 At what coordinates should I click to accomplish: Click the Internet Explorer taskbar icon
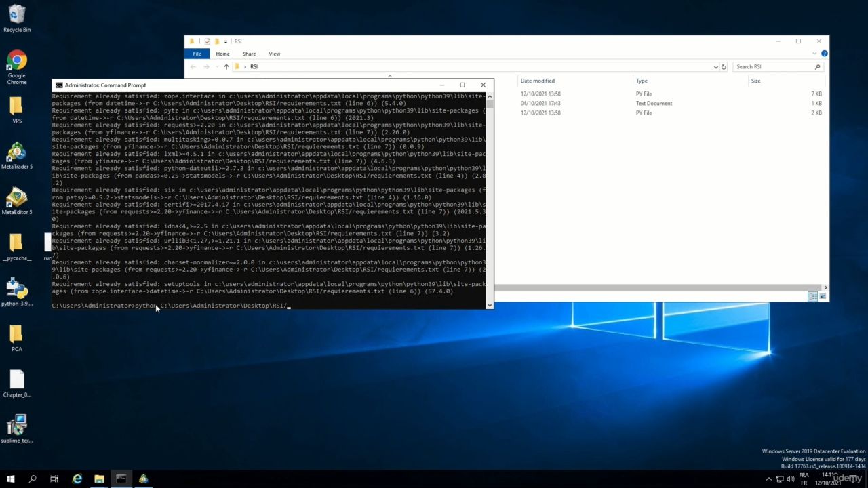[x=77, y=479]
